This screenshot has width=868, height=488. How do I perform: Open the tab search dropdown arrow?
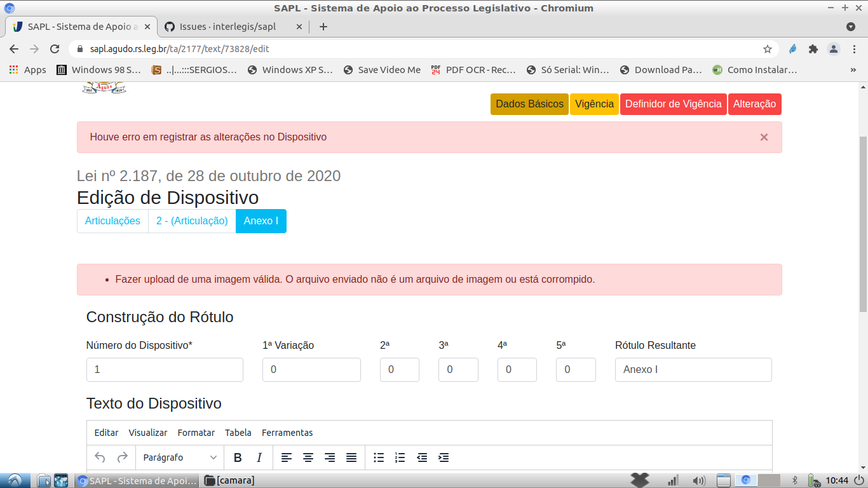[x=851, y=27]
